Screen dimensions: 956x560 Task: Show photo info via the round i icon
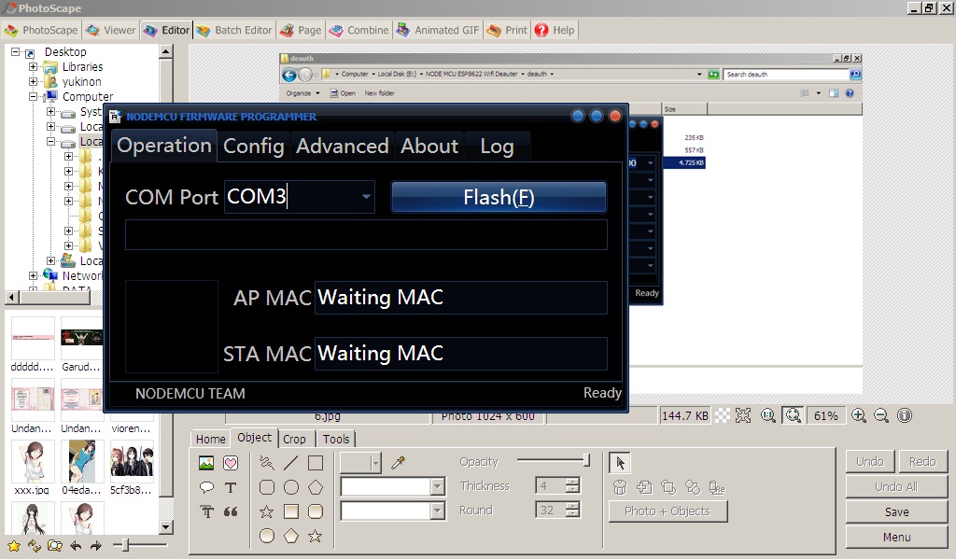905,415
